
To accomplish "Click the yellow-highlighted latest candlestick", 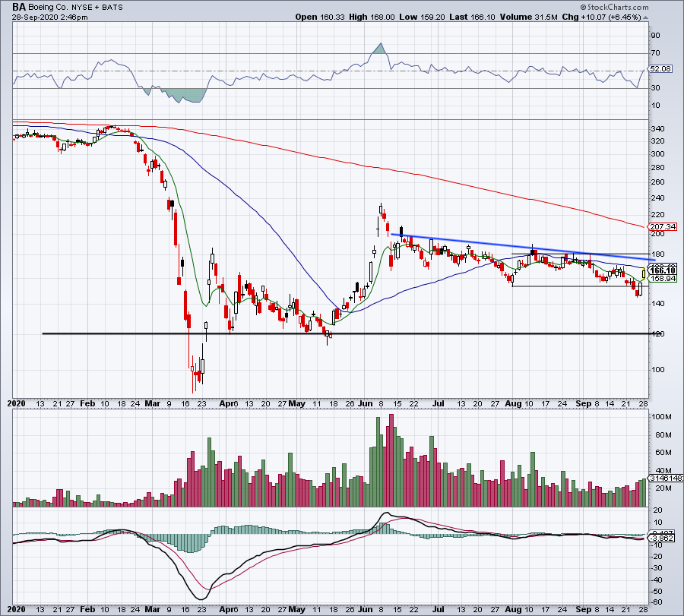I will click(x=644, y=274).
